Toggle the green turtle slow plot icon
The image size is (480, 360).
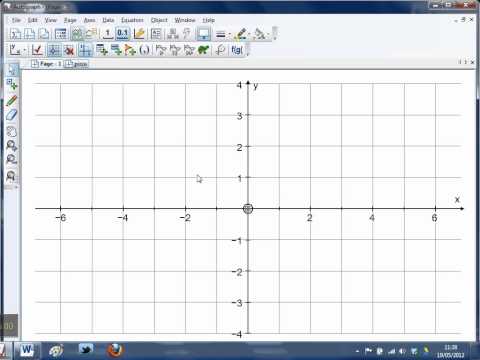click(203, 50)
